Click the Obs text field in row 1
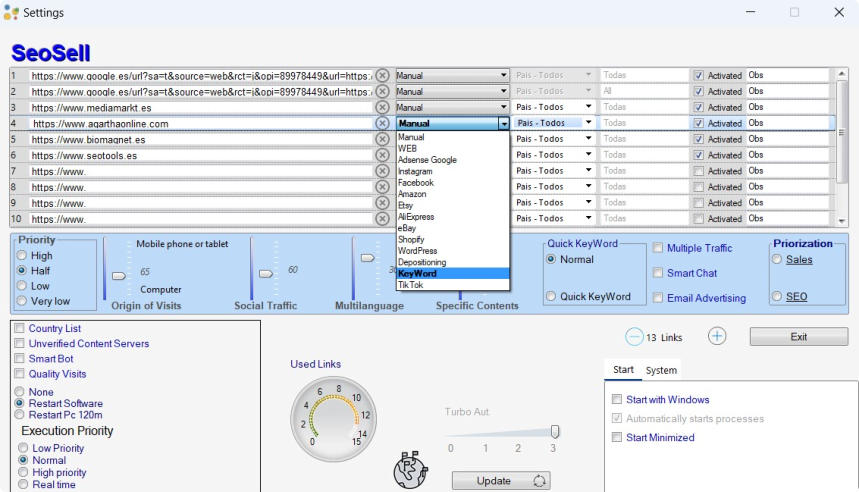This screenshot has height=492, width=859. click(787, 75)
